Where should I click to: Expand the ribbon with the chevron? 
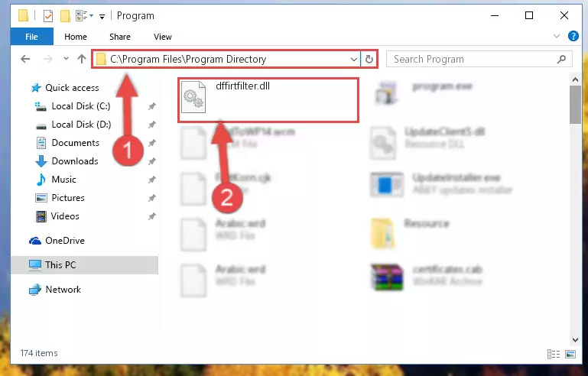[x=557, y=37]
